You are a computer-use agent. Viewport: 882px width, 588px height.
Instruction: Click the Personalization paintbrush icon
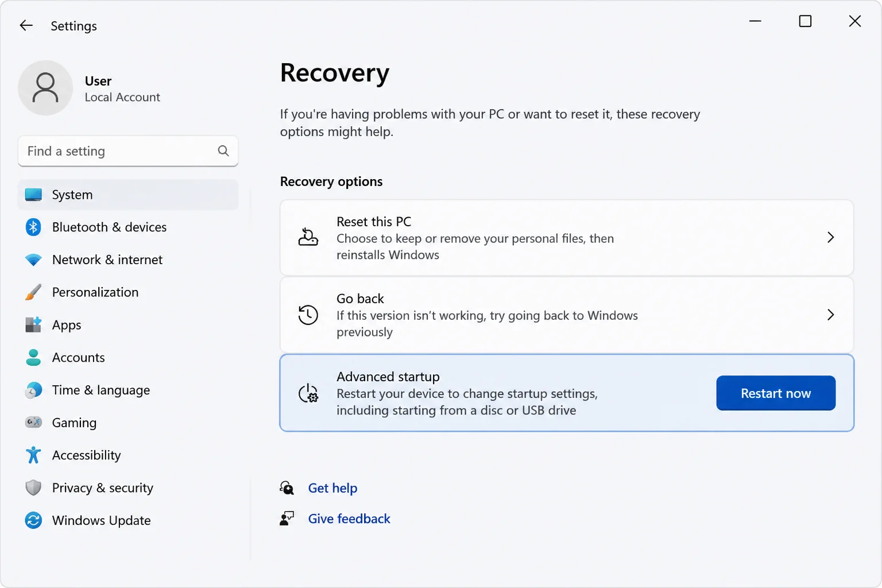[33, 292]
